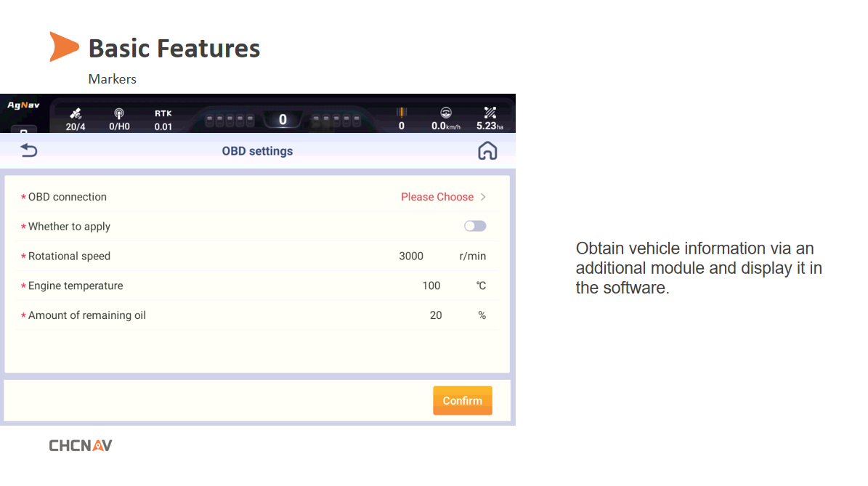The height and width of the screenshot is (486, 868).
Task: Enable the Whether to apply switch
Action: click(475, 226)
